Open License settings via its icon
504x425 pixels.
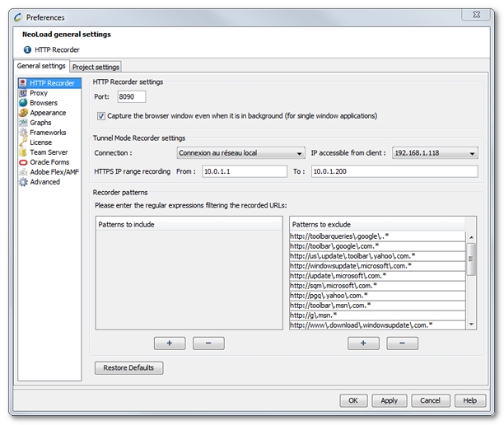point(23,142)
